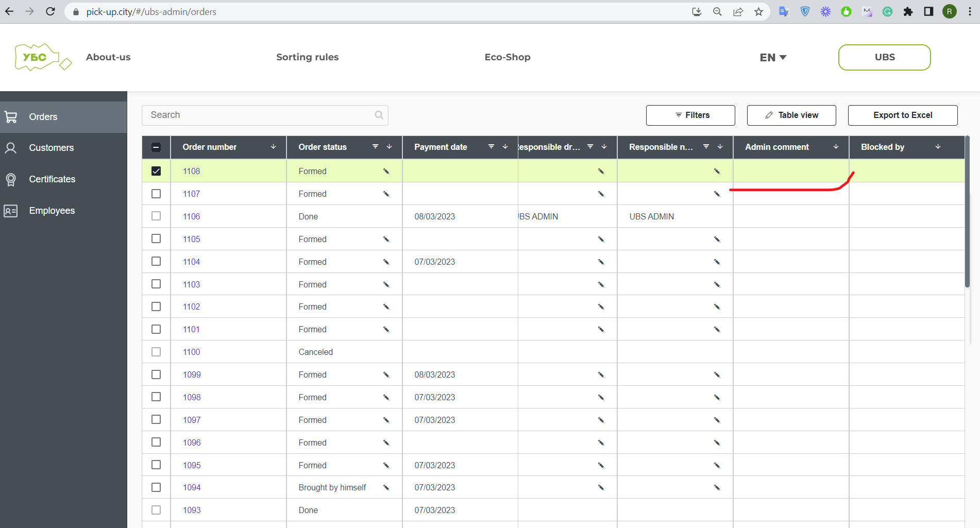This screenshot has height=528, width=980.
Task: Click Export to Excel button
Action: pyautogui.click(x=903, y=115)
